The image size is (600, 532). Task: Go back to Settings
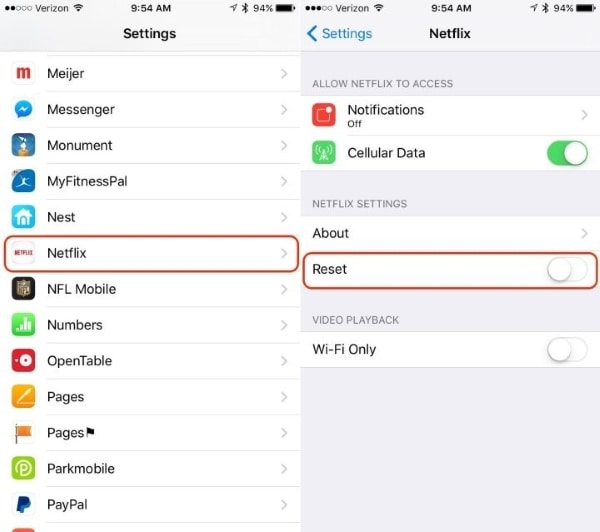pos(339,34)
